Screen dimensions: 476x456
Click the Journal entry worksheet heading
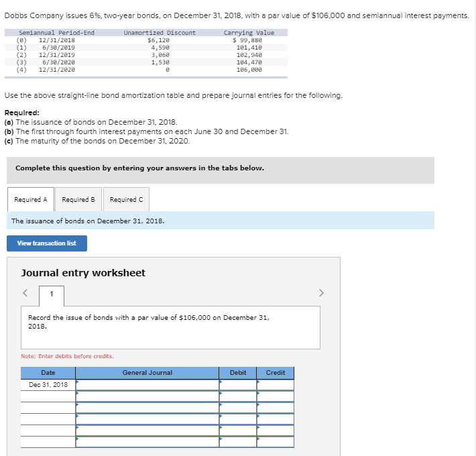click(x=83, y=273)
